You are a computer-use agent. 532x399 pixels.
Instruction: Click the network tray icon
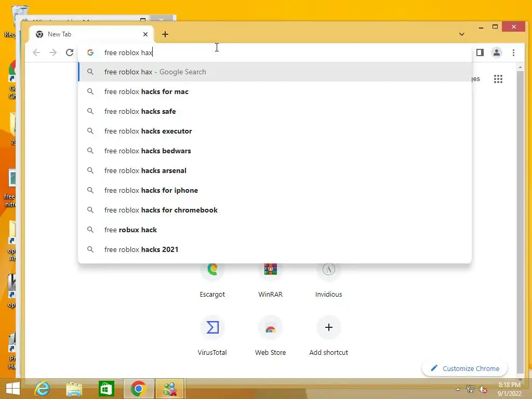click(x=470, y=389)
